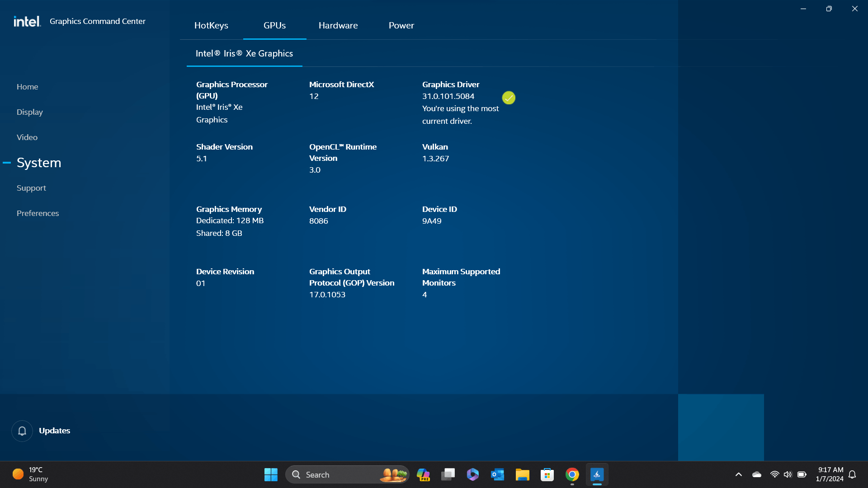Click 'Dedicated: 128 MB' memory text
The image size is (868, 488).
(230, 221)
